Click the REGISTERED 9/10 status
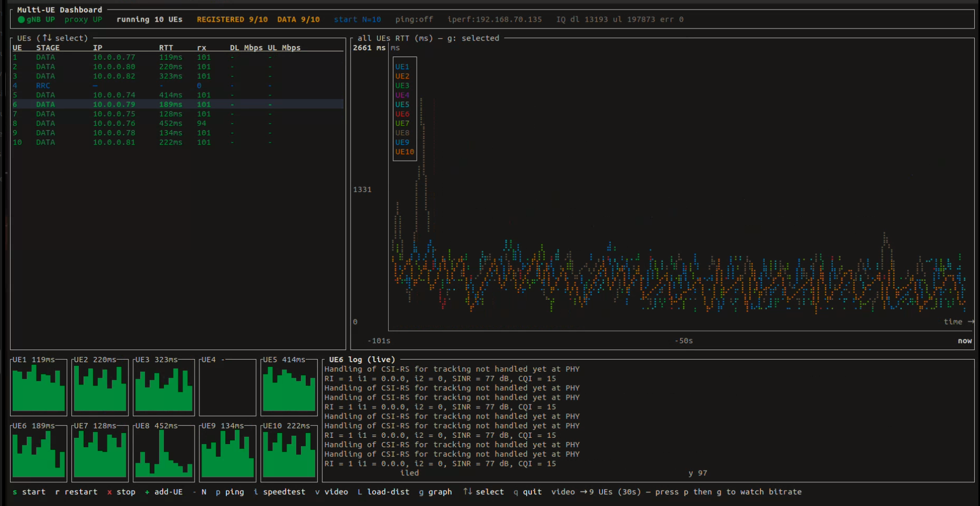Viewport: 980px width, 506px height. click(232, 20)
